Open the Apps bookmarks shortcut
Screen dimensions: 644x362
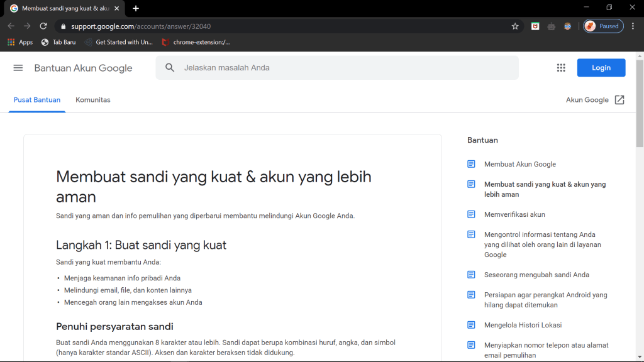[20, 42]
